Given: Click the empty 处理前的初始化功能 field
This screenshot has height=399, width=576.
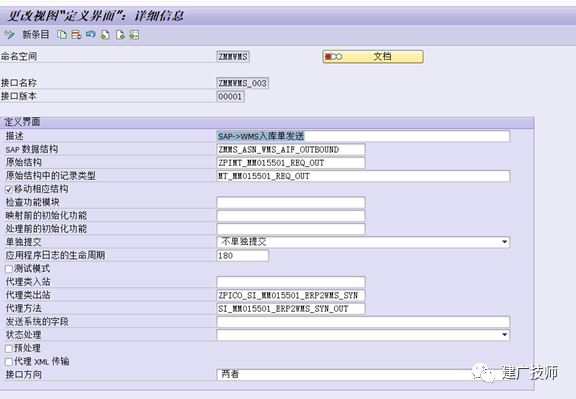Looking at the screenshot, I should (291, 229).
